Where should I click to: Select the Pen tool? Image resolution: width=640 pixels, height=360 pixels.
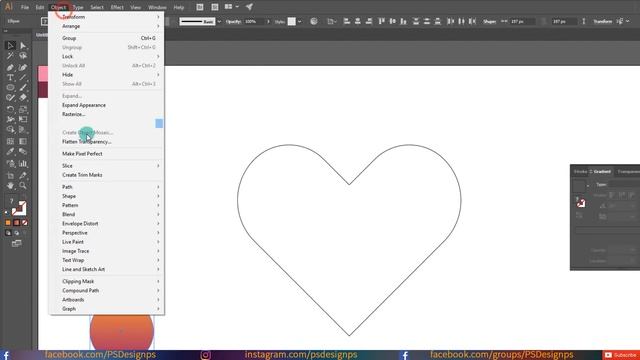[10, 67]
